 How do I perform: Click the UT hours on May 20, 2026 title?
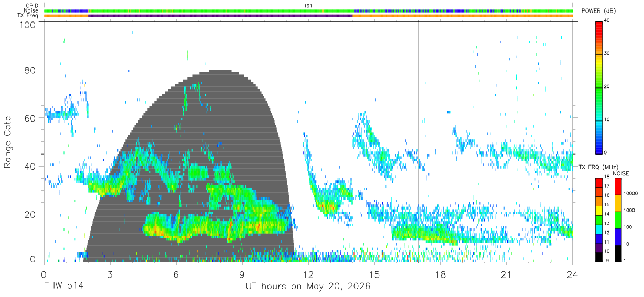308,287
